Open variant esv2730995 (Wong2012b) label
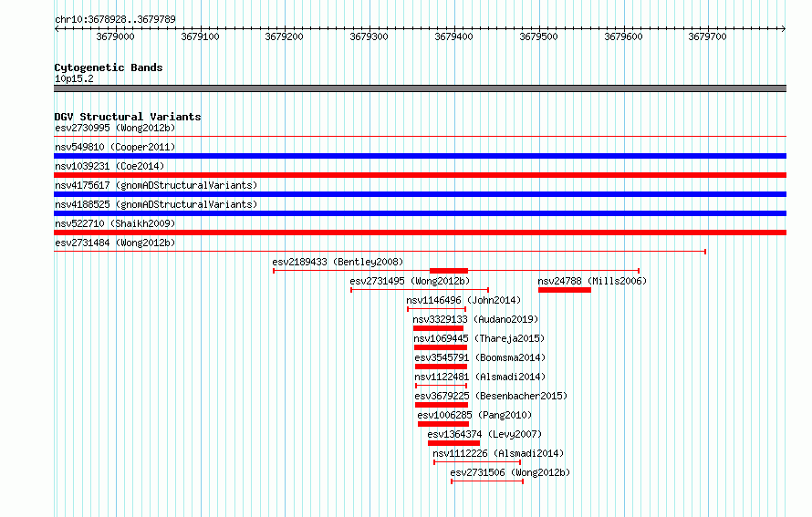The width and height of the screenshot is (812, 517). [x=115, y=128]
